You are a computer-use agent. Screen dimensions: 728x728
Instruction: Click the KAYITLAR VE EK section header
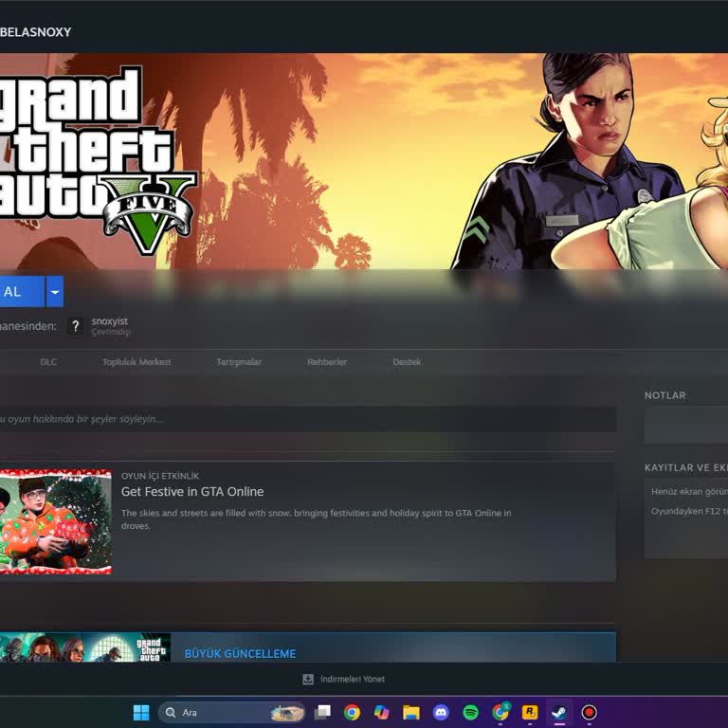[x=686, y=467]
